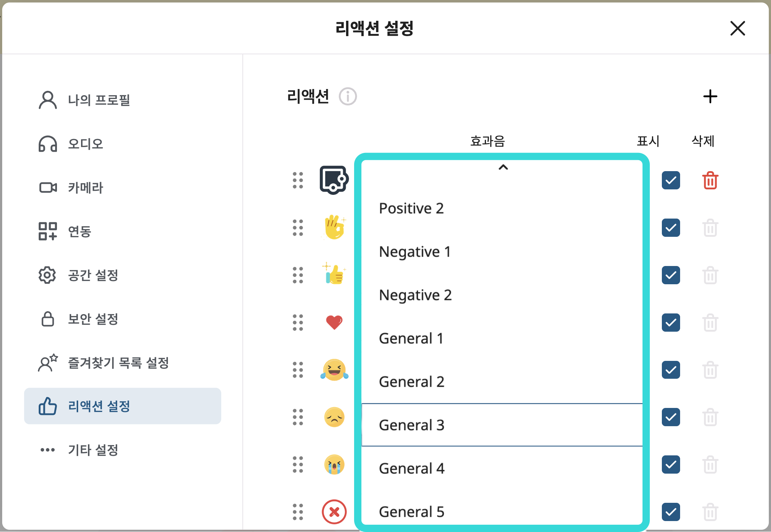Viewport: 771px width, 532px height.
Task: Switch to 기타 설정 section
Action: click(x=93, y=451)
